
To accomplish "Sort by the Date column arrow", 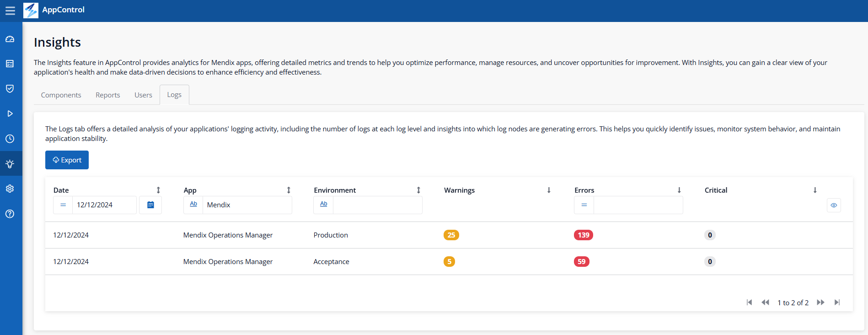I will tap(158, 190).
